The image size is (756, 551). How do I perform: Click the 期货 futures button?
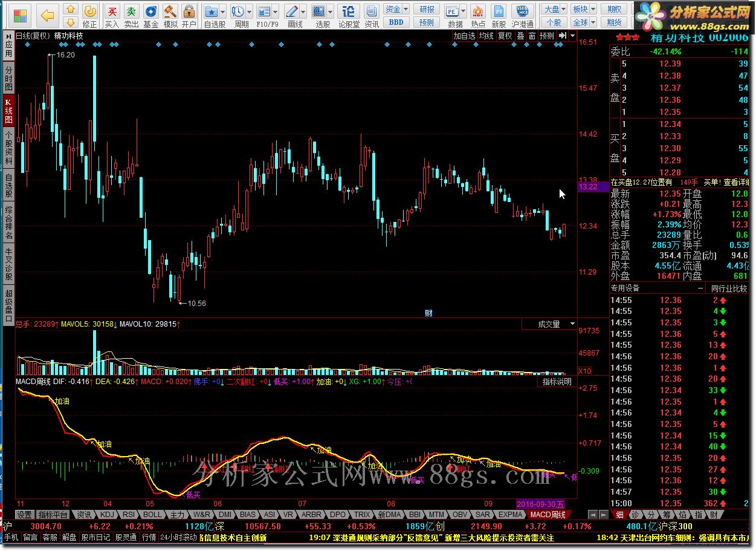615,22
